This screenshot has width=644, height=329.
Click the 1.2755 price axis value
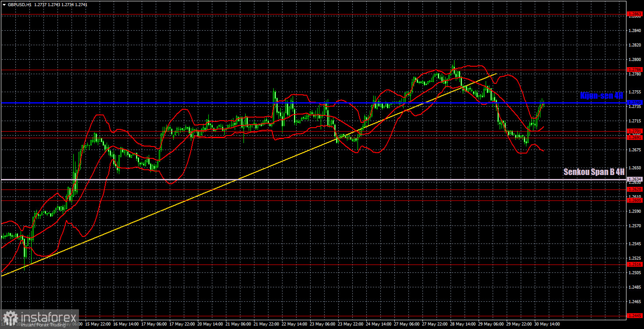635,92
